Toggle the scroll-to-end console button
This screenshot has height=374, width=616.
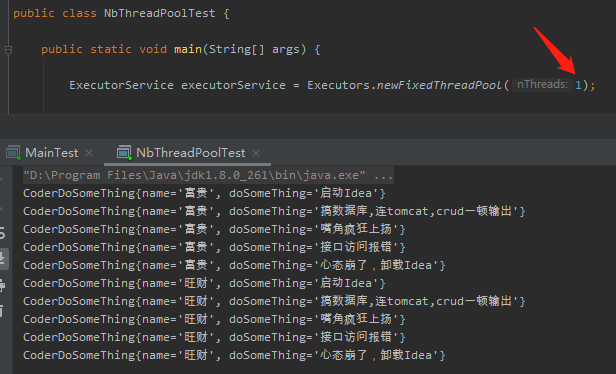coord(3,258)
